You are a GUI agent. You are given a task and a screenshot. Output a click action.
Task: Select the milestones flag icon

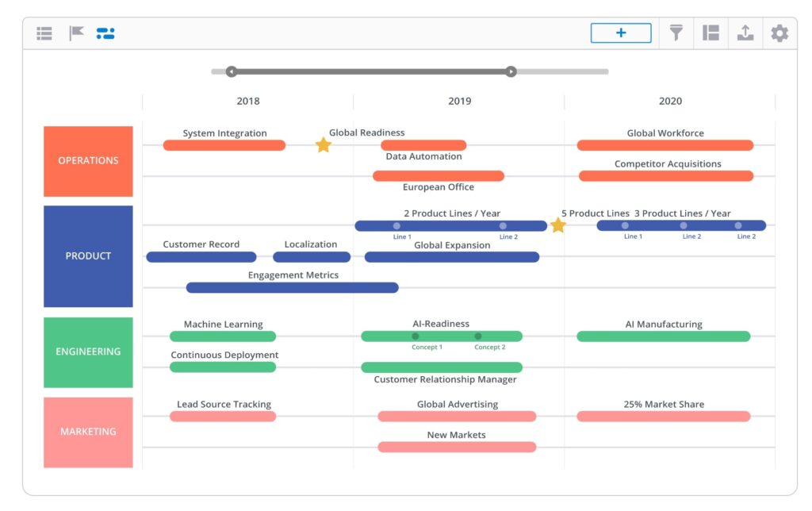(75, 33)
